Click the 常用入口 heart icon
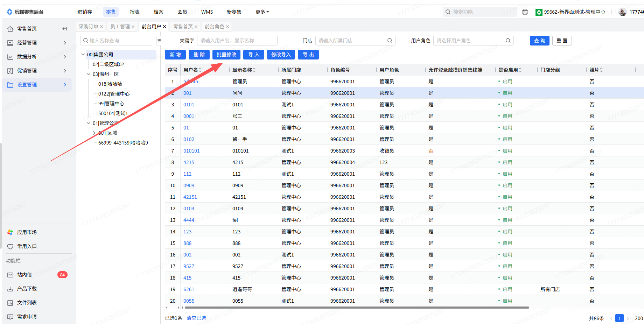 tap(10, 247)
